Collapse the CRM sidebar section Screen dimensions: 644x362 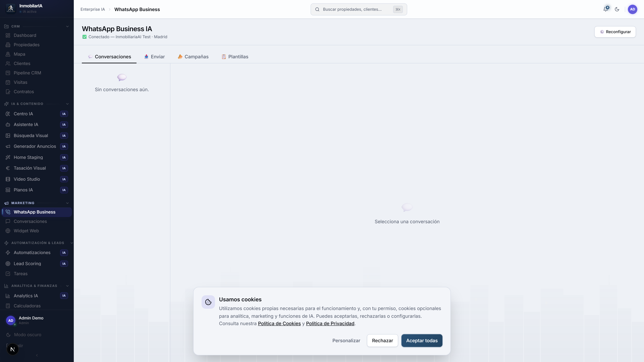click(67, 26)
